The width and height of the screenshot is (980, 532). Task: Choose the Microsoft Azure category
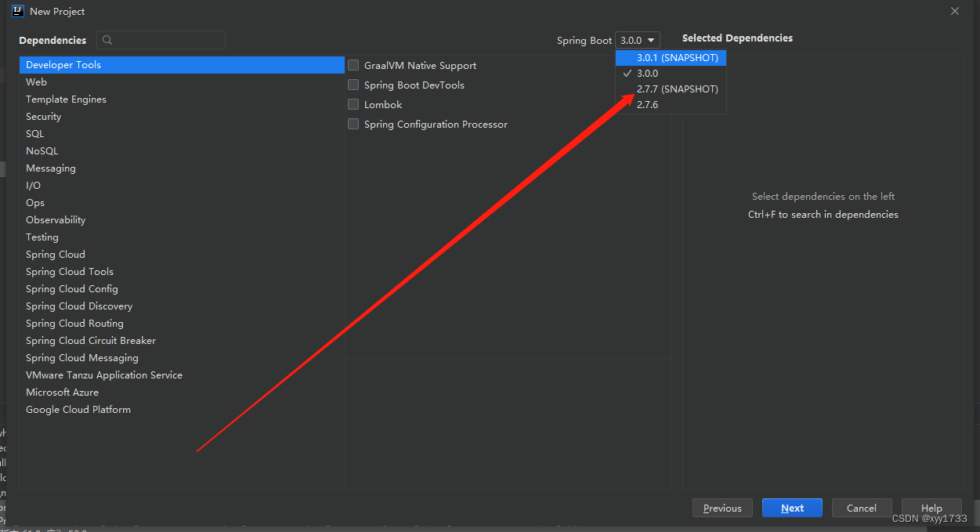182,393
